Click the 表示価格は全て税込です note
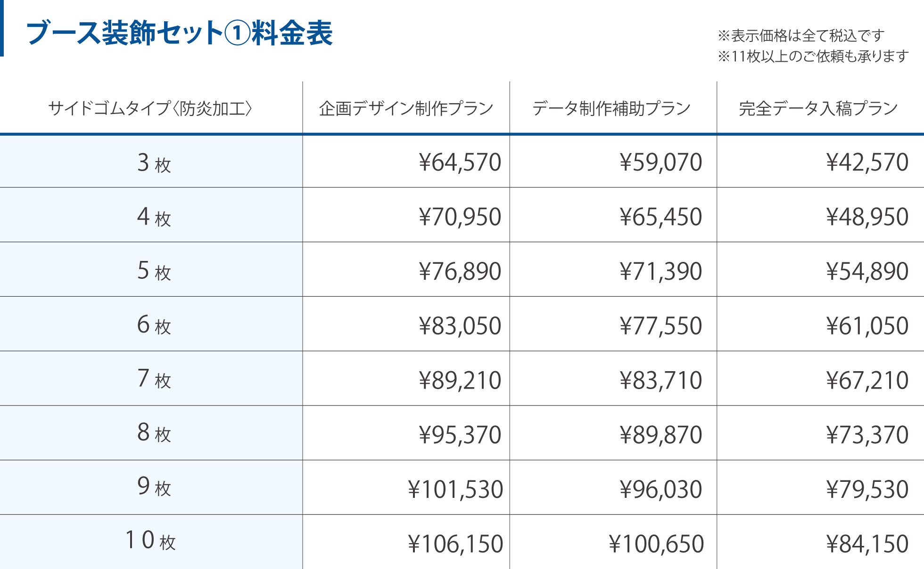 click(801, 35)
